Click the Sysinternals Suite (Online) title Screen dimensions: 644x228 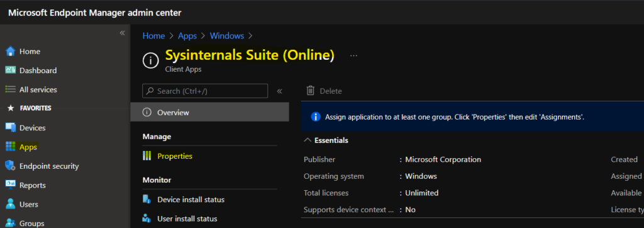click(x=249, y=55)
